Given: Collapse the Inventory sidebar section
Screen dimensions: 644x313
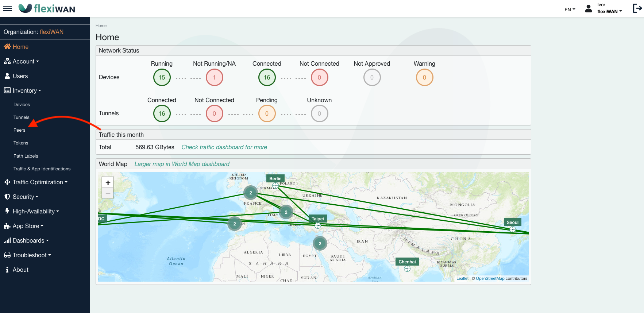Looking at the screenshot, I should 27,90.
